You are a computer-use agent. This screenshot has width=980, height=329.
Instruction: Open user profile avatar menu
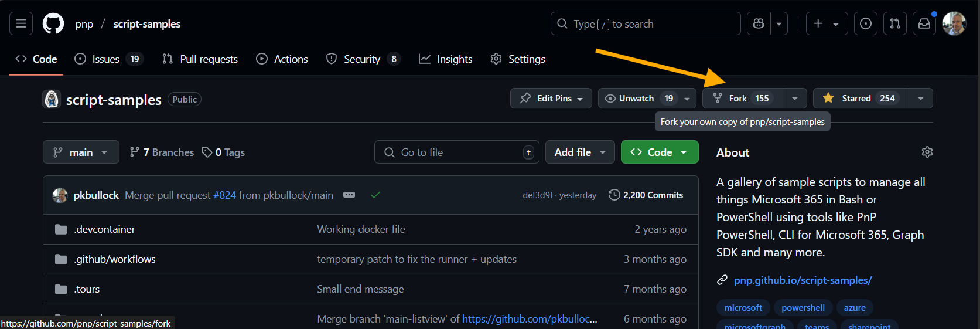pyautogui.click(x=954, y=23)
